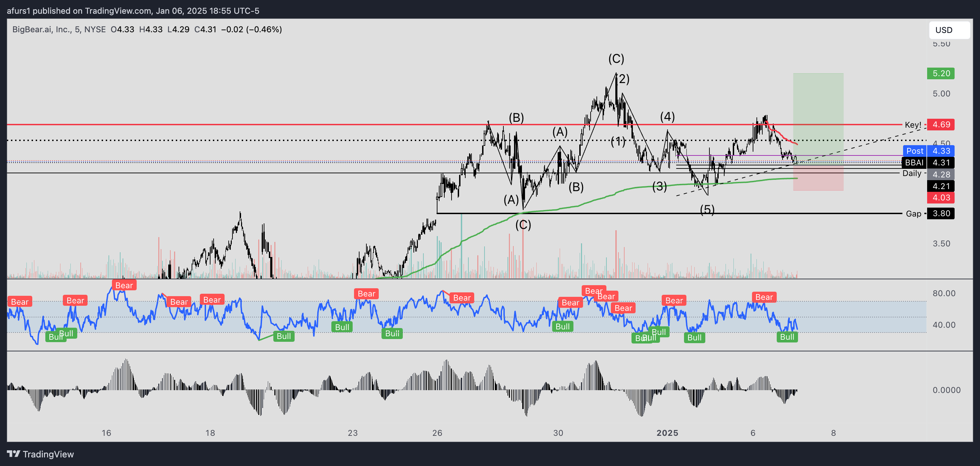Image resolution: width=980 pixels, height=466 pixels.
Task: Click the gray Daily 4.28 price label
Action: pyautogui.click(x=941, y=174)
